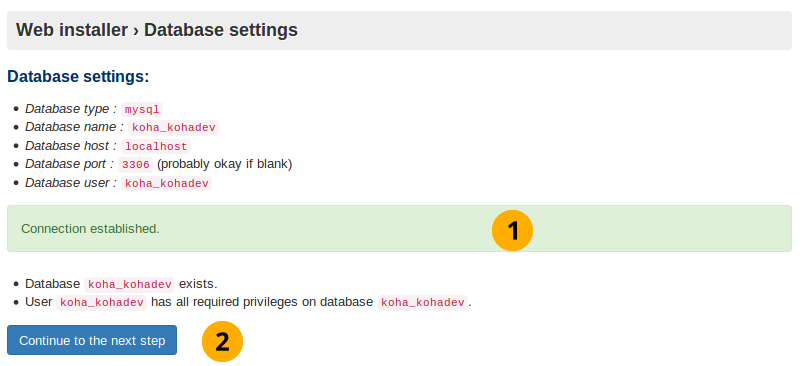Click the Database user label
The width and height of the screenshot is (803, 366).
coord(71,183)
